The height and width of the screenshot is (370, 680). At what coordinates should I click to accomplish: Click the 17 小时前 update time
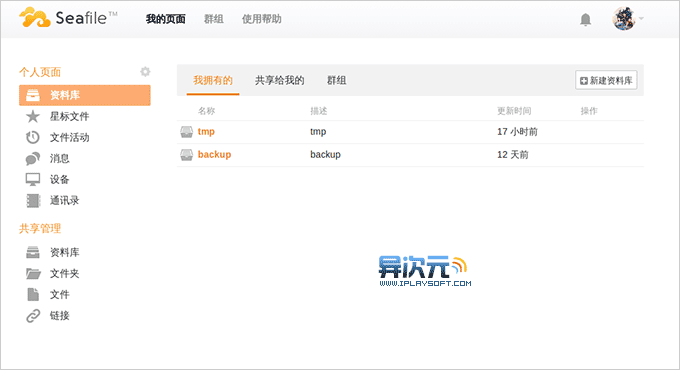coord(517,131)
